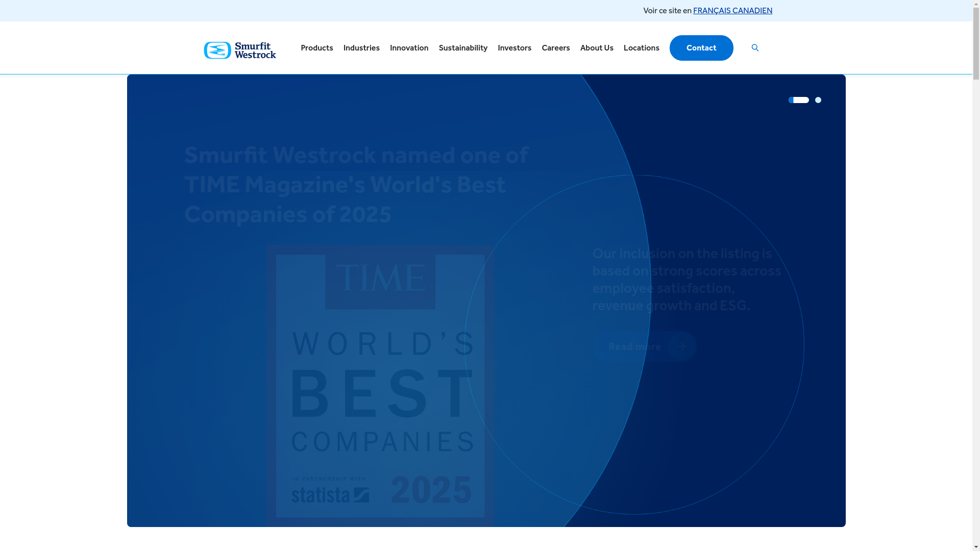This screenshot has height=551, width=980.
Task: Click the blue Contact button
Action: [x=701, y=48]
